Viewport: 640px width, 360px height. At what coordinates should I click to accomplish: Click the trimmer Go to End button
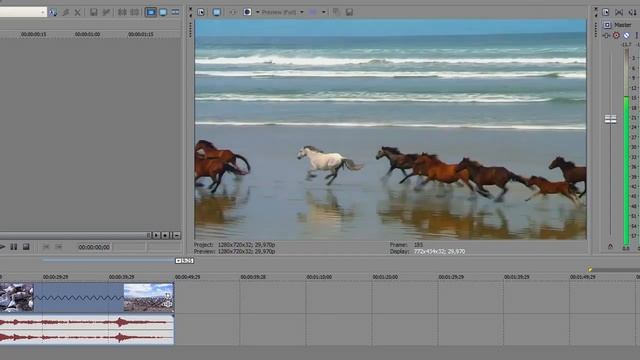pos(58,247)
